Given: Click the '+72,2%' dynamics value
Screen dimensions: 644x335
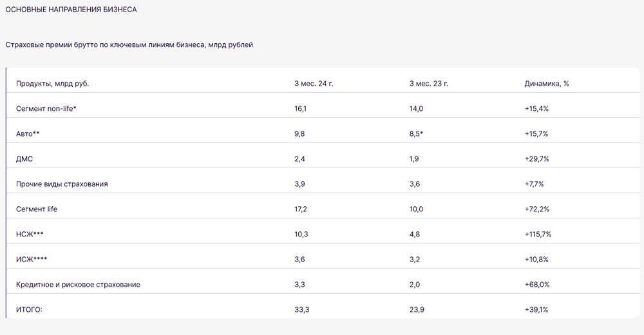Looking at the screenshot, I should (536, 209).
